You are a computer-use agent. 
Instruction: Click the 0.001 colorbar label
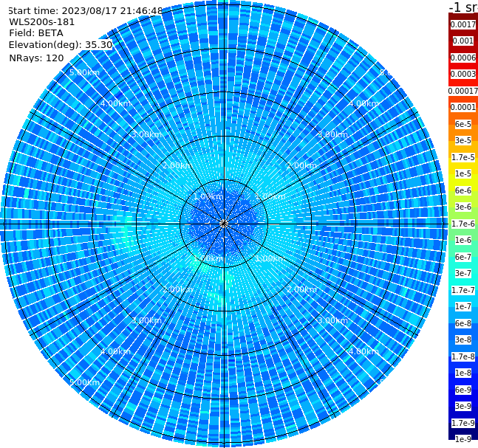point(463,41)
